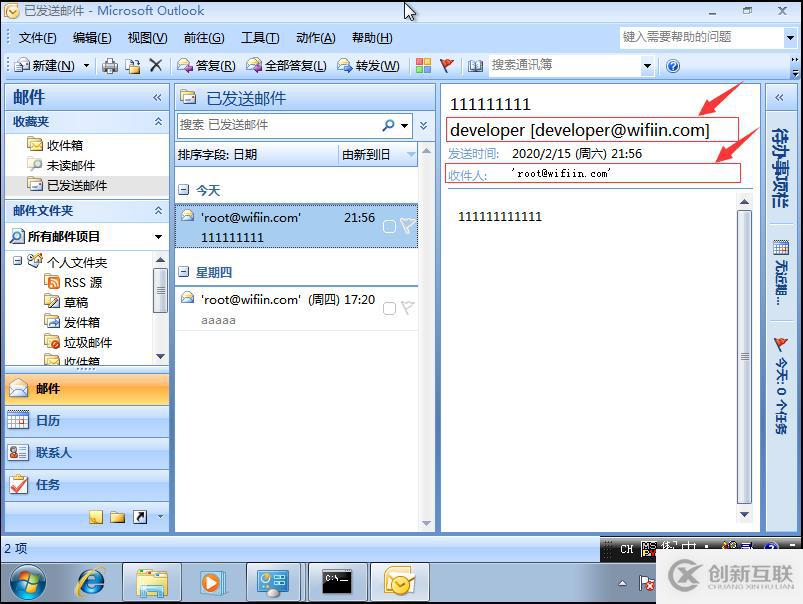Open the 动作(A) menu
This screenshot has height=604, width=803.
click(x=315, y=38)
